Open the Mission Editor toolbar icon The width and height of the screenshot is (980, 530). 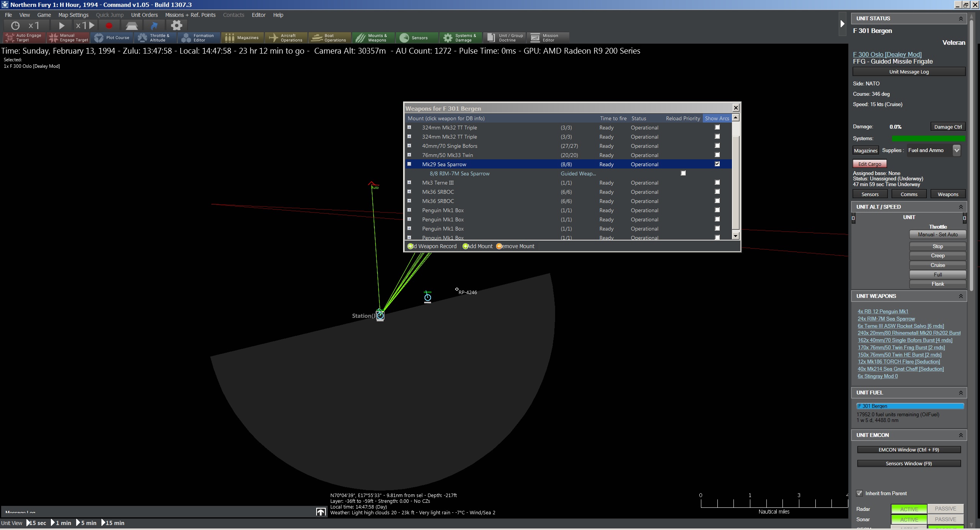point(547,38)
